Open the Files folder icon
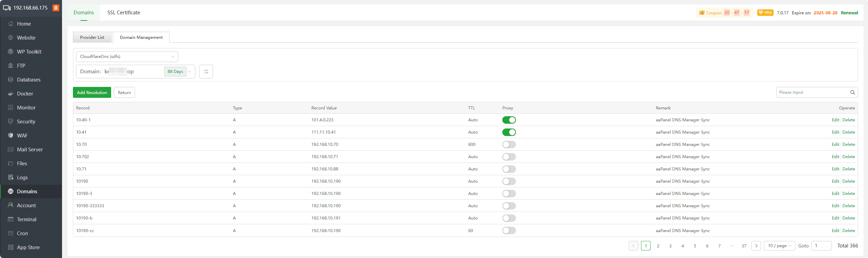 click(11, 163)
